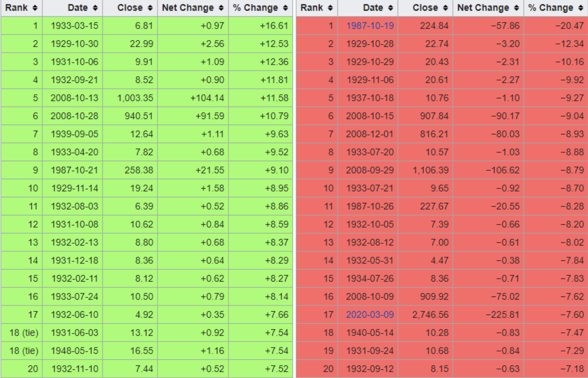Select date cell 1932-05-31
This screenshot has width=588, height=378.
368,260
